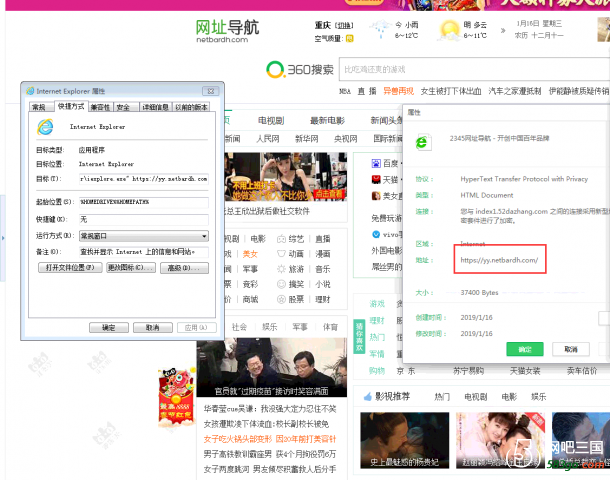Click the 备注 comment field

(144, 252)
